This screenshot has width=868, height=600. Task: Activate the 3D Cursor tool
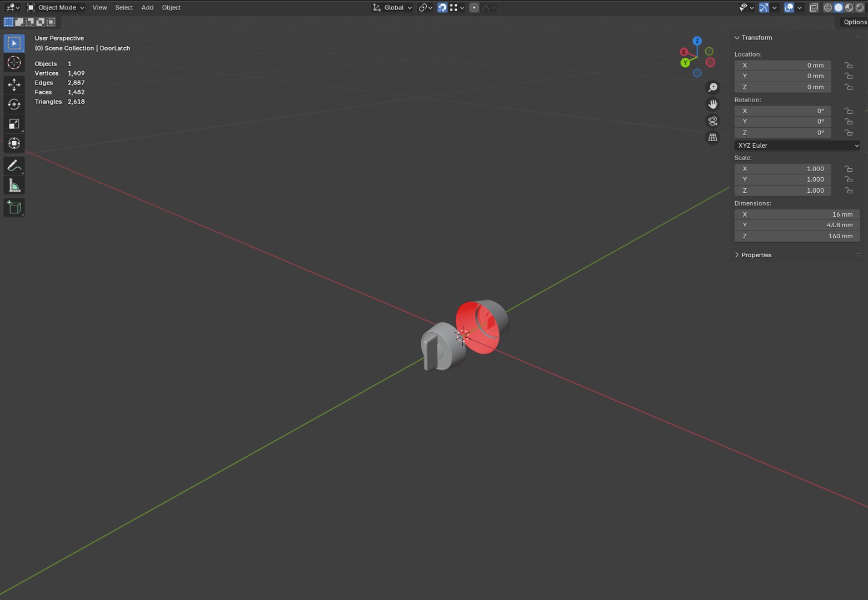click(14, 63)
